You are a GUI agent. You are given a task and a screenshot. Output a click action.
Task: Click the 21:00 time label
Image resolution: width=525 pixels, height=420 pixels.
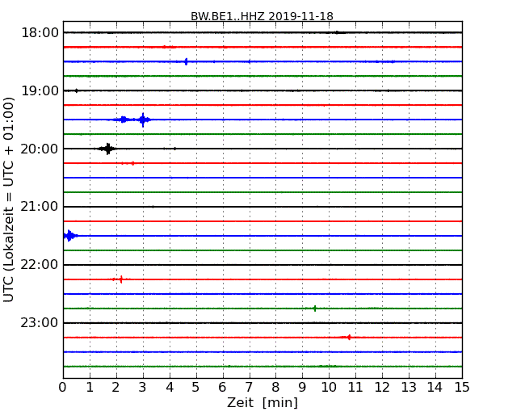(40, 207)
